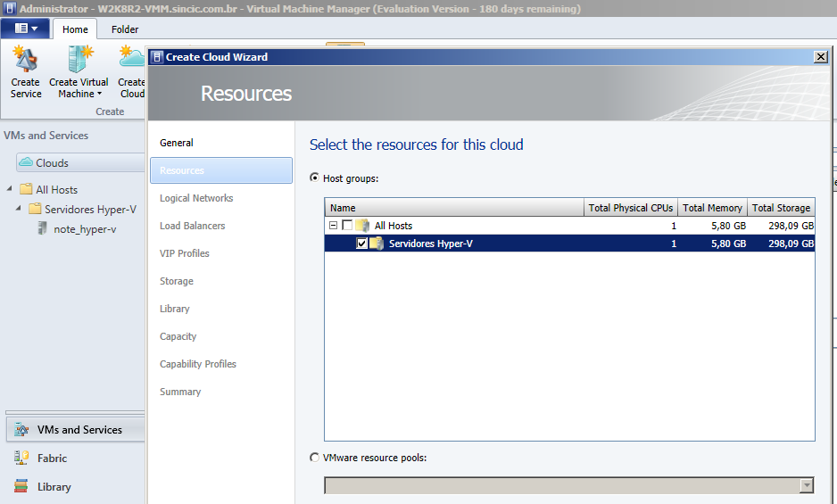The image size is (837, 504).
Task: Check the All Hosts checkbox in host groups
Action: coord(347,226)
